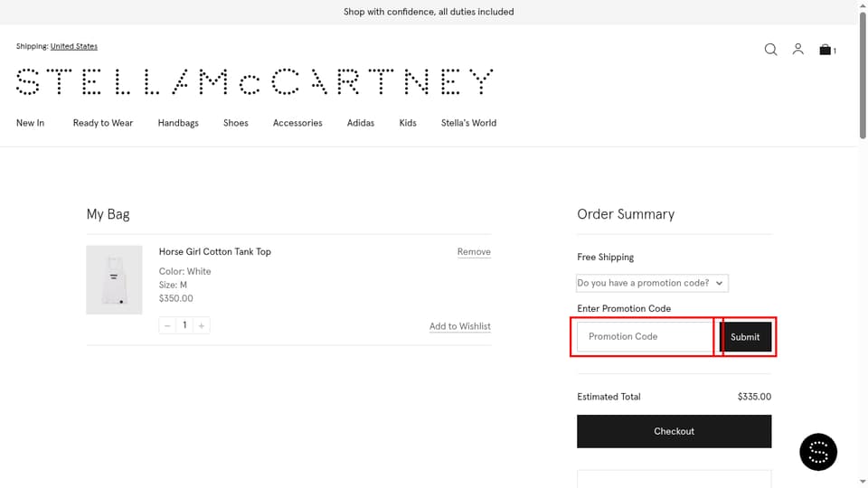Open the New In menu
Viewport: 868px width, 488px height.
coord(30,123)
